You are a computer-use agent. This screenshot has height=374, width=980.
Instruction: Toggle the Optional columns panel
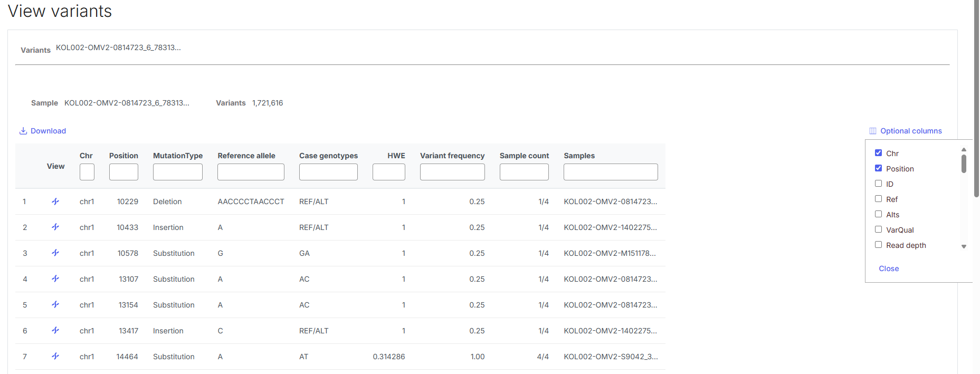[x=906, y=131]
